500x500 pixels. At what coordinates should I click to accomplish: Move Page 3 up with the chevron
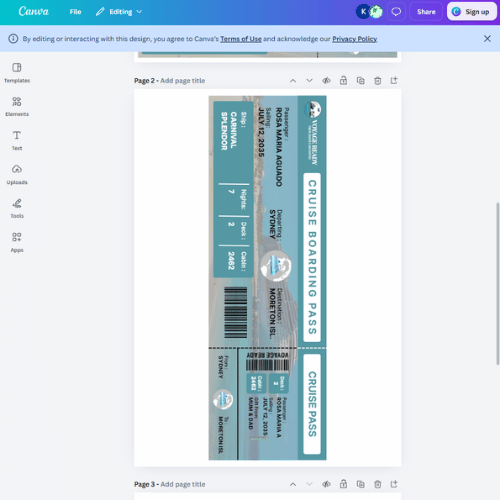pyautogui.click(x=293, y=484)
